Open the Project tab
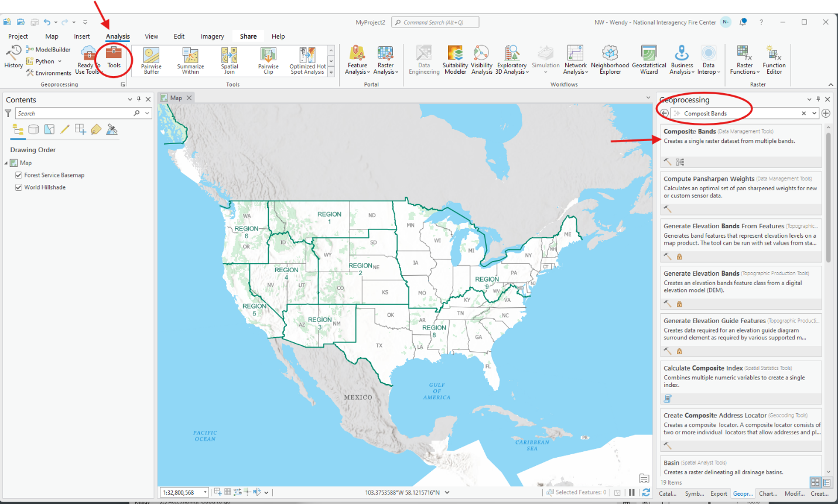The height and width of the screenshot is (504, 838). tap(18, 36)
